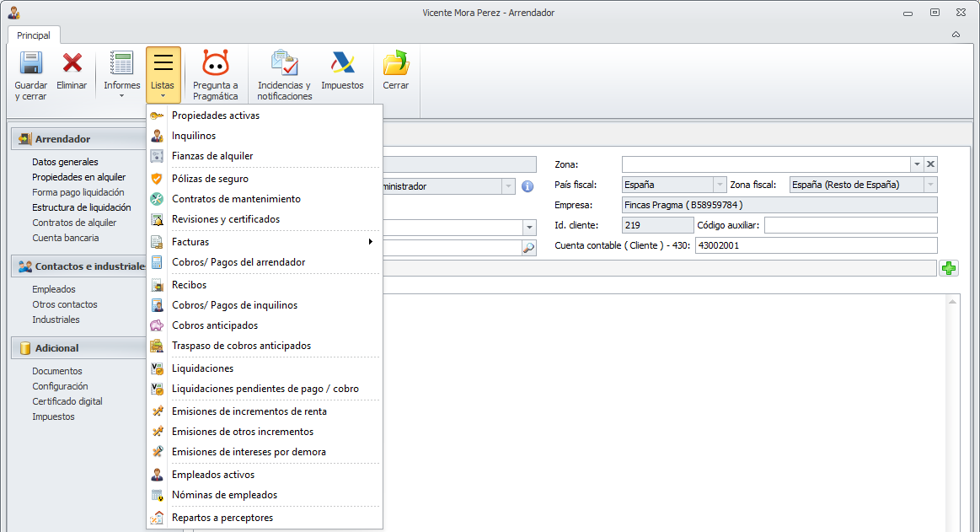
Task: Expand the Zona dropdown arrow
Action: [x=916, y=164]
